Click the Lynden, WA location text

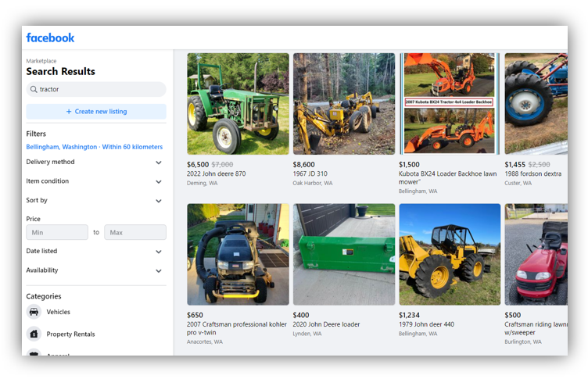tap(307, 334)
